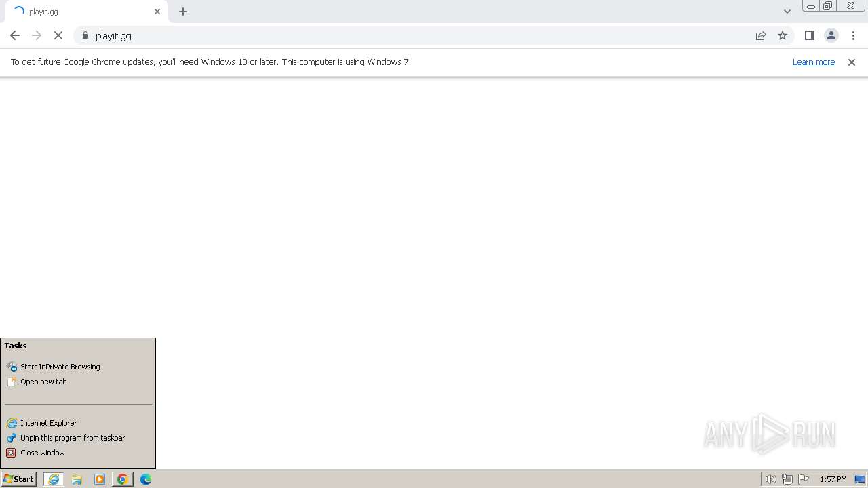This screenshot has height=488, width=868.
Task: Click the Show desktop tray icon
Action: tap(860, 479)
